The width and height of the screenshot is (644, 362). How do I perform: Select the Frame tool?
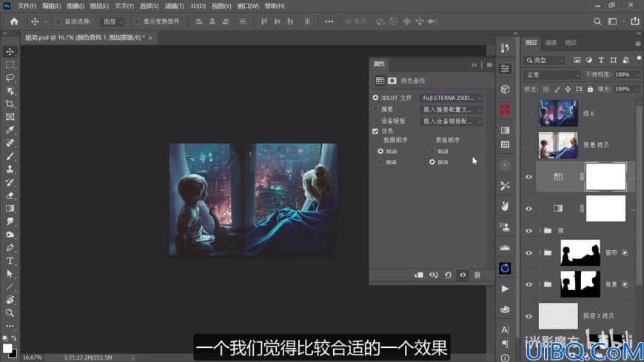(x=10, y=117)
